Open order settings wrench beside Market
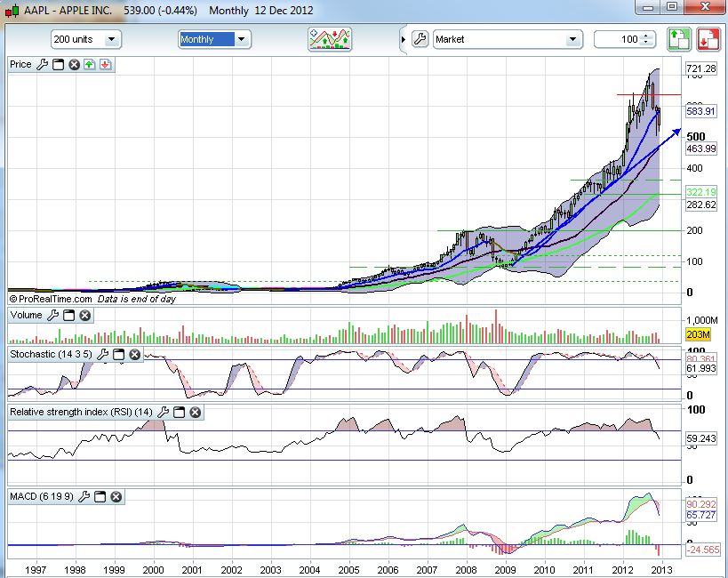This screenshot has height=578, width=728. click(420, 39)
